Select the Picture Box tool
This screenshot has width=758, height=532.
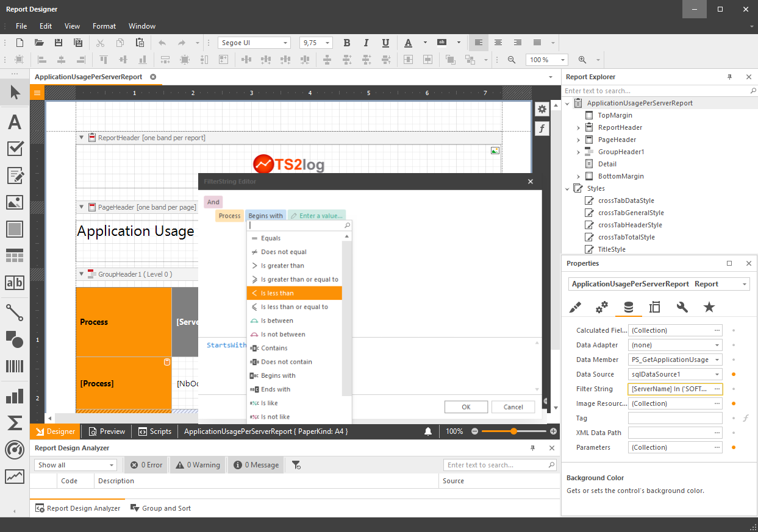click(x=15, y=202)
